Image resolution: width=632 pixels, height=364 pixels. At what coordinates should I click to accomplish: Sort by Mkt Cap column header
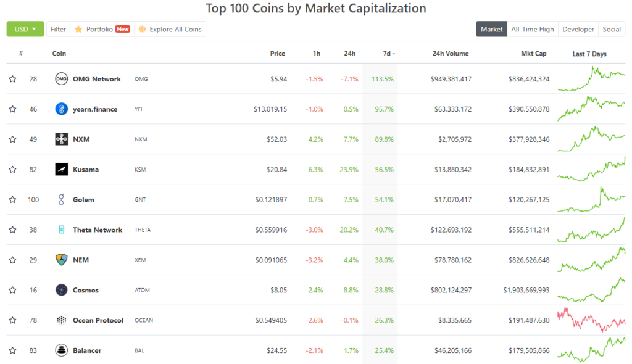(534, 53)
